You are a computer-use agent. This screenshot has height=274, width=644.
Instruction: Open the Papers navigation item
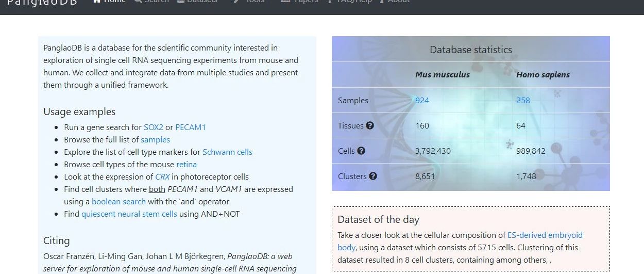tap(299, 2)
